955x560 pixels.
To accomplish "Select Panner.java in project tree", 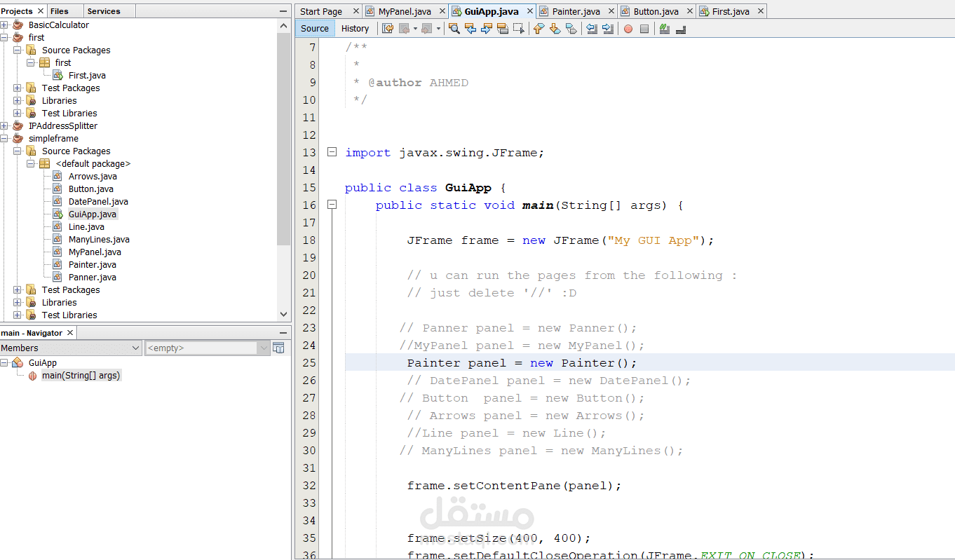I will (x=93, y=277).
